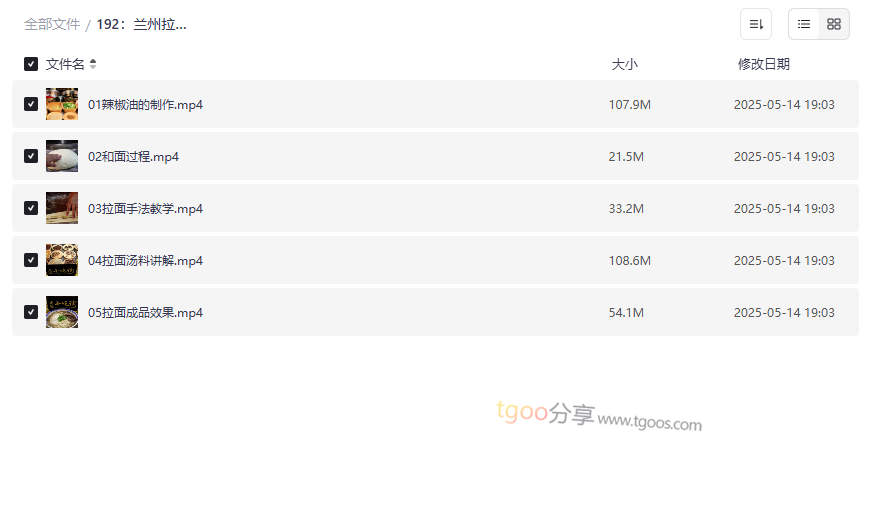Open the 01辣椒油的制作.mp4 video thumbnail
Screen dimensions: 874x514
point(62,104)
